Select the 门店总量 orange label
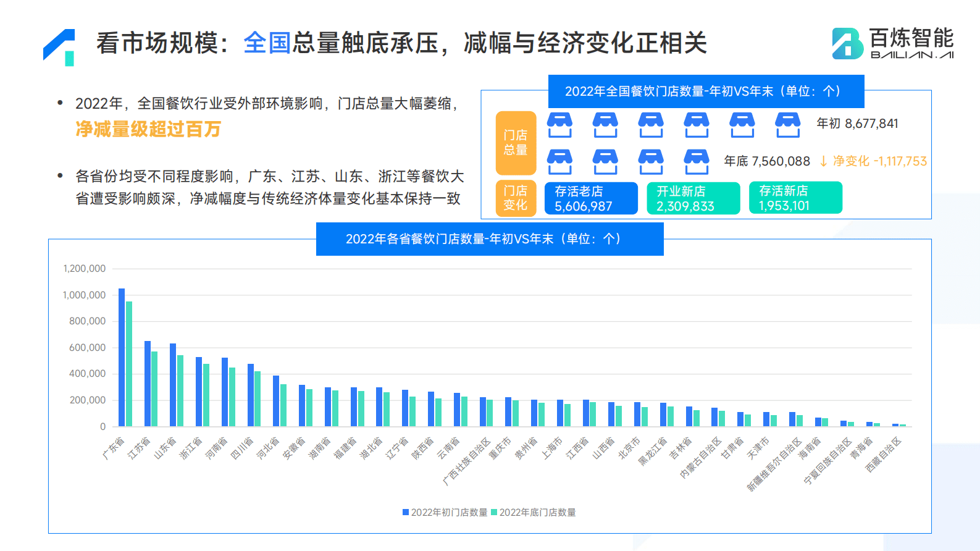The width and height of the screenshot is (980, 551). (x=516, y=143)
